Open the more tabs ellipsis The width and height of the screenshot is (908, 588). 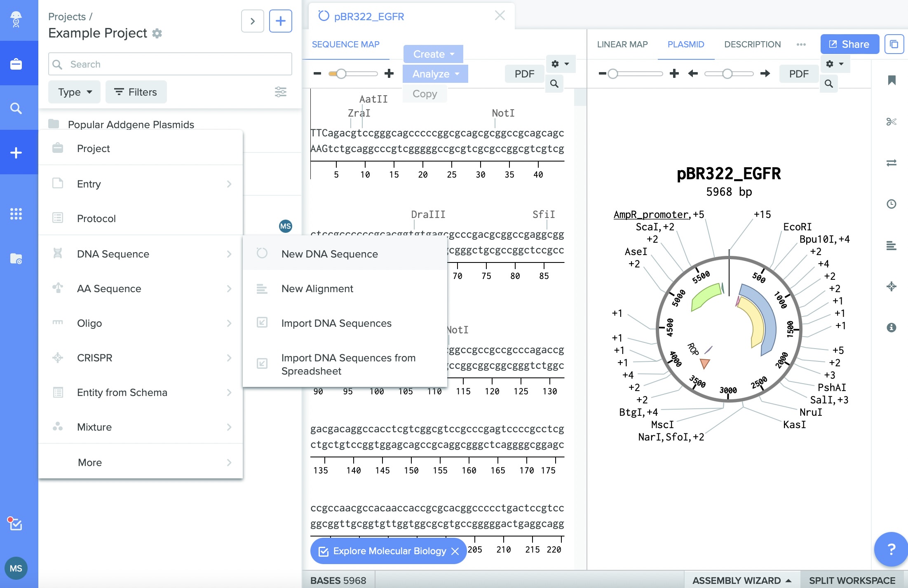click(801, 44)
